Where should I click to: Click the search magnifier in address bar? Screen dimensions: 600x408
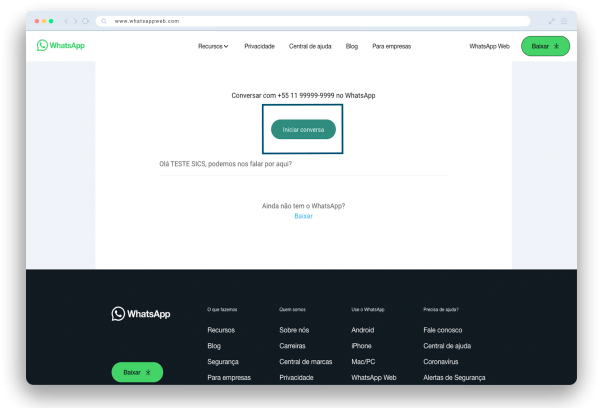click(104, 21)
